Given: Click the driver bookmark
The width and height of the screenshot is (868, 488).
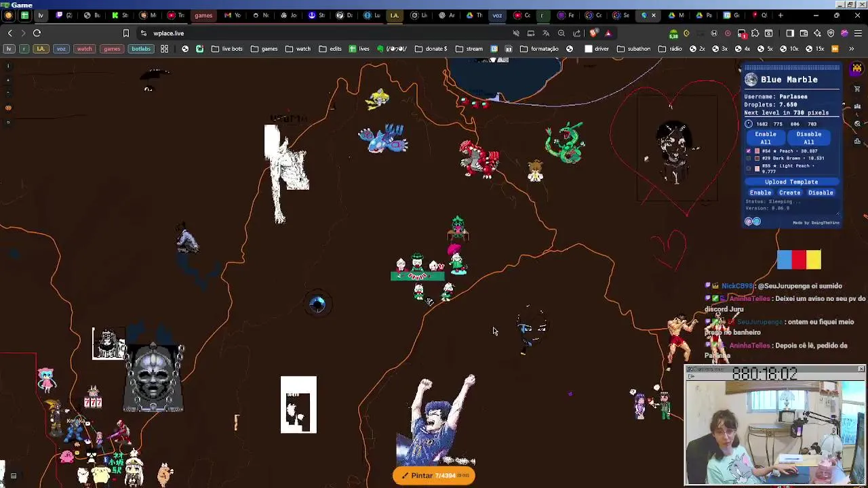Looking at the screenshot, I should pos(596,49).
